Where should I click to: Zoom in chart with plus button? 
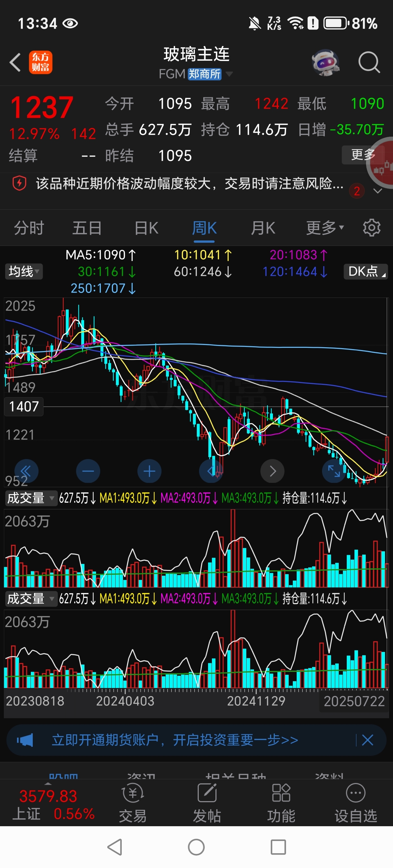[x=149, y=471]
